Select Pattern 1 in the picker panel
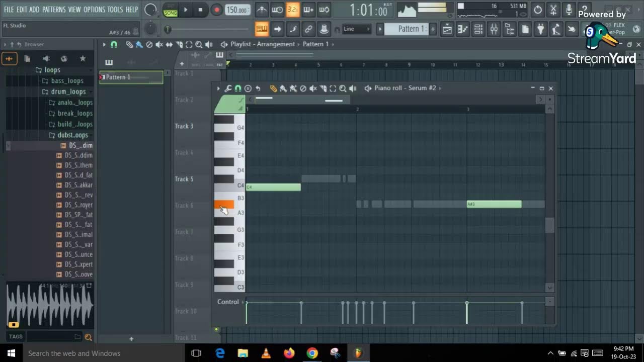The width and height of the screenshot is (644, 362). click(131, 77)
